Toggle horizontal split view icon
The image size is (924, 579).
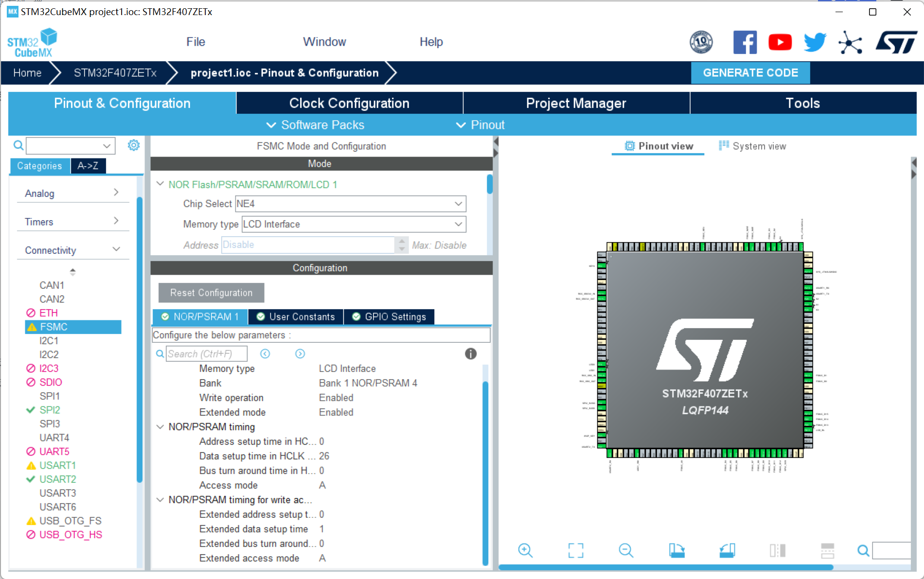[827, 550]
